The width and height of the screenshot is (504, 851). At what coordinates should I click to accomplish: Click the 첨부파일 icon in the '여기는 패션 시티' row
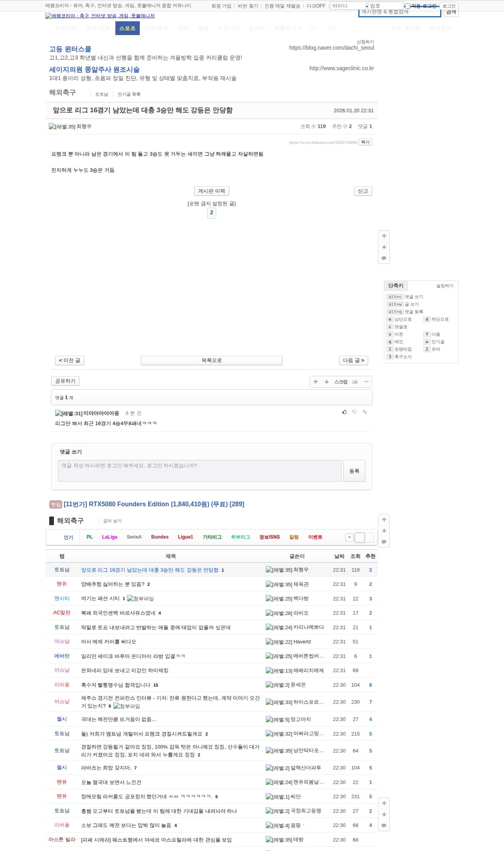[140, 599]
